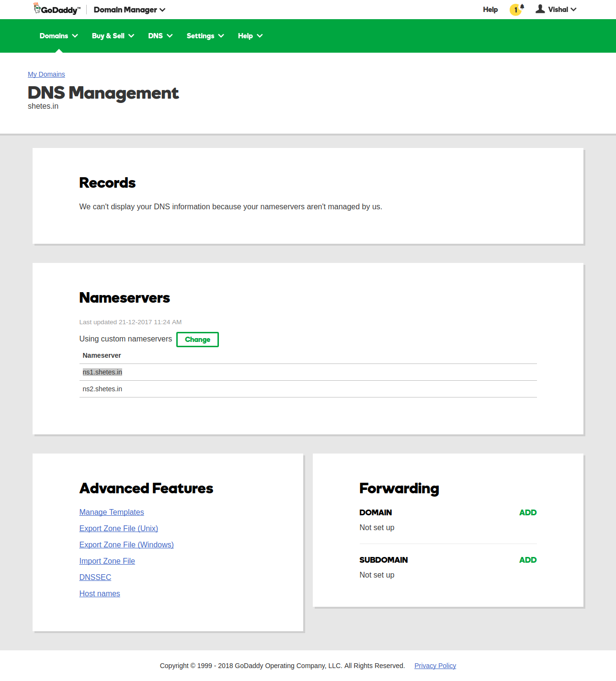Click the Forwarding heading
616x681 pixels.
399,488
